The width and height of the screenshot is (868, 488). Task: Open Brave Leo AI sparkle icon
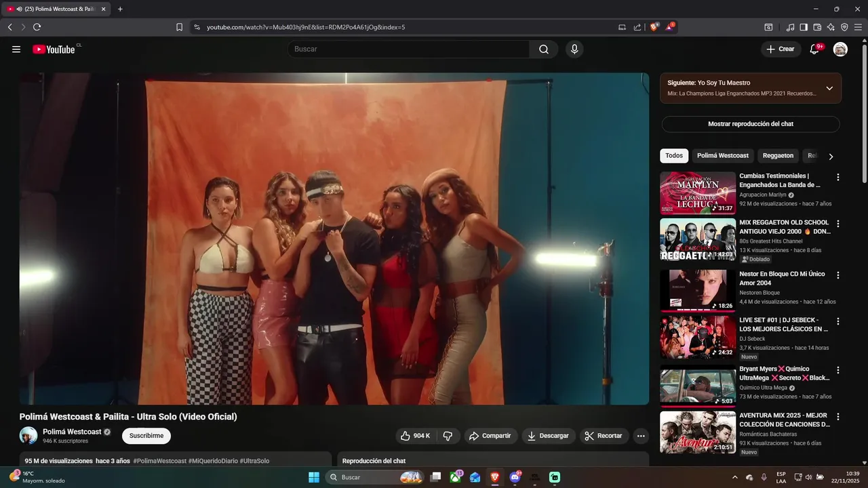tap(831, 27)
